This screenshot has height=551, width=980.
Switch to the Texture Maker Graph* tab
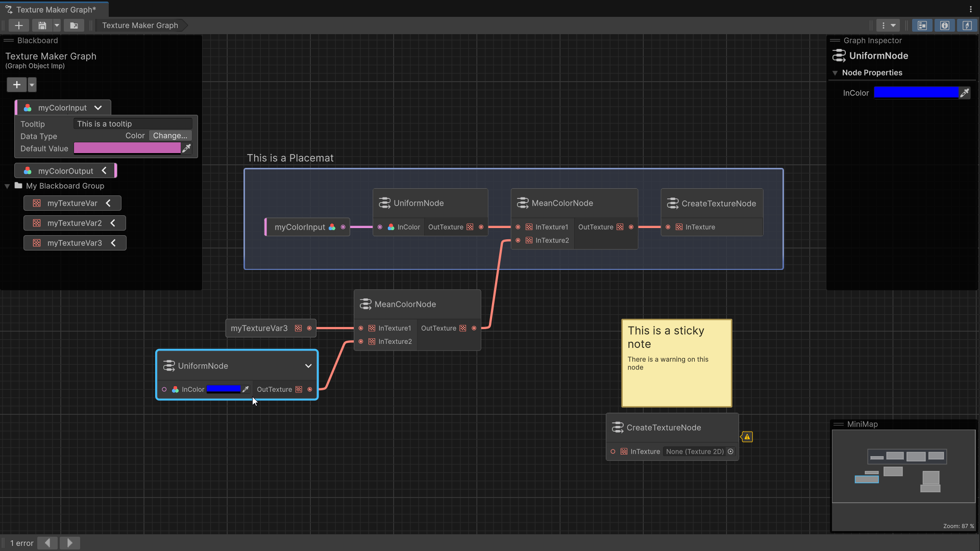54,9
